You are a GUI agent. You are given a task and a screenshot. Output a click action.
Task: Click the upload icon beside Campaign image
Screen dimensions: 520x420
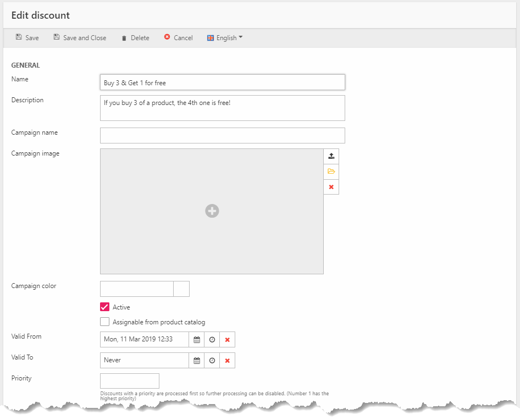tap(331, 156)
